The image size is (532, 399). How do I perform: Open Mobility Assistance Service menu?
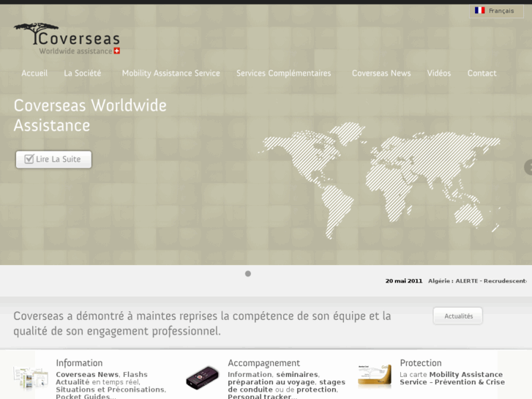171,73
